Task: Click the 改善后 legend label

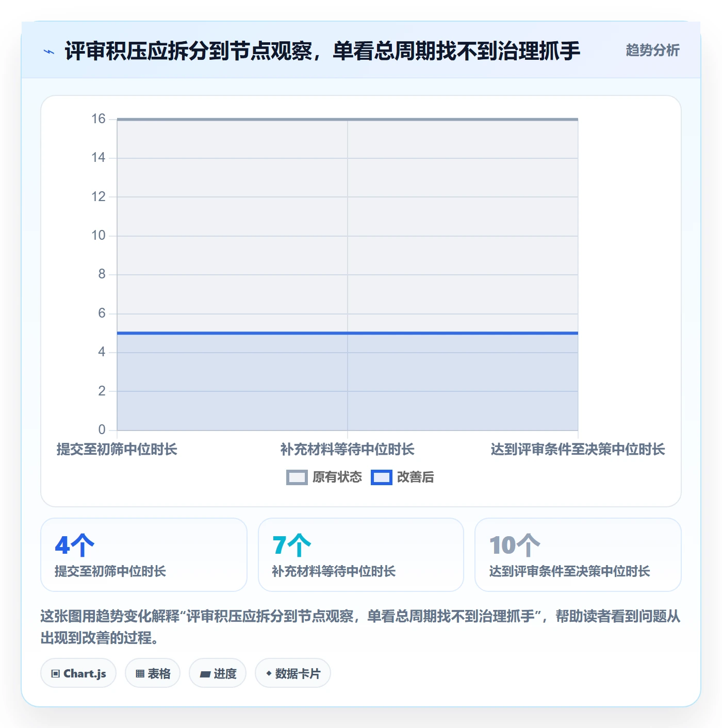Action: point(416,477)
